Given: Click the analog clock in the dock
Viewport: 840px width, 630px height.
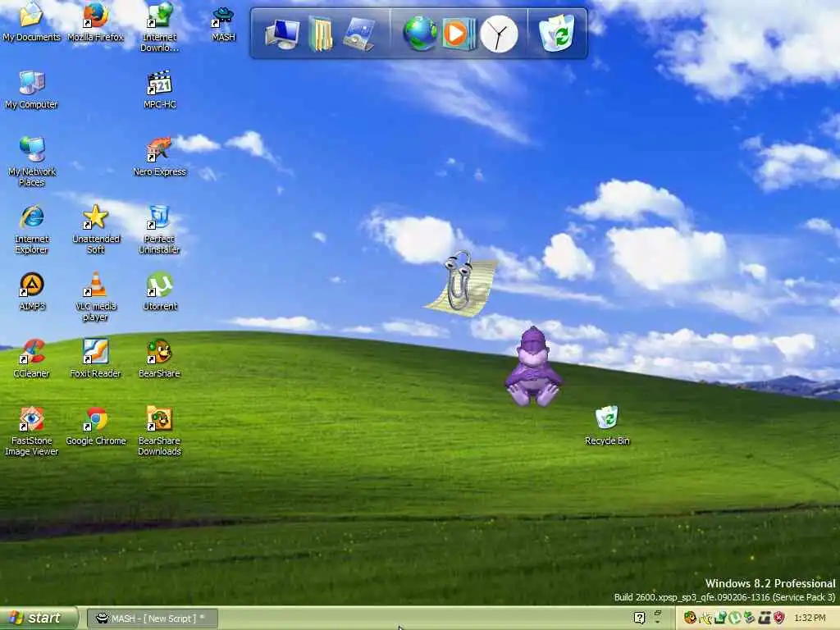Looking at the screenshot, I should pyautogui.click(x=498, y=34).
